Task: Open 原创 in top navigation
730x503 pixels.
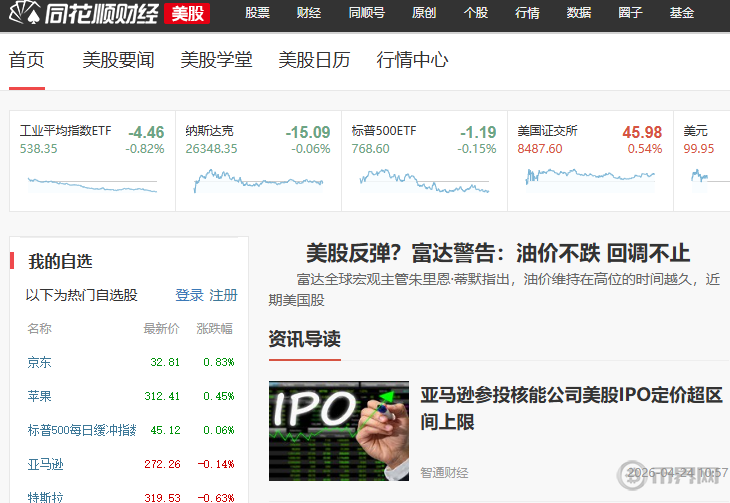Action: [424, 13]
